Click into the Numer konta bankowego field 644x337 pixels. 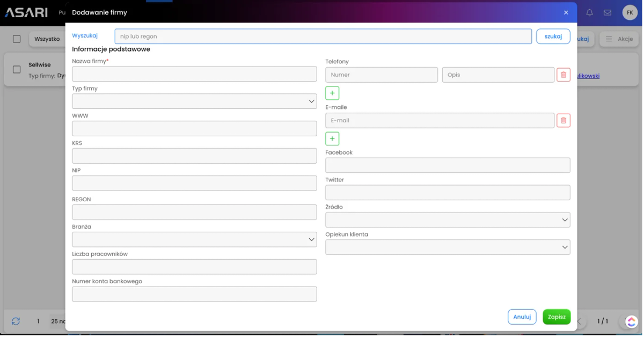tap(194, 294)
